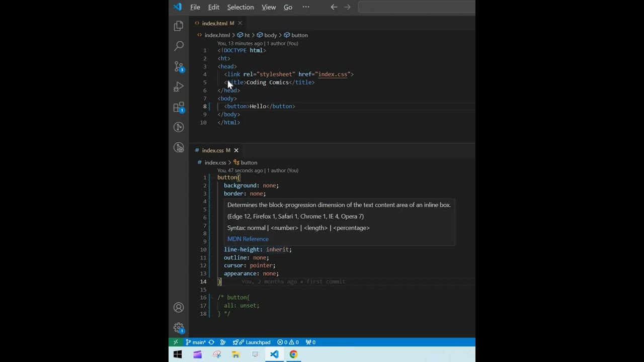644x362 pixels.
Task: Close the index.html tab
Action: pyautogui.click(x=240, y=23)
